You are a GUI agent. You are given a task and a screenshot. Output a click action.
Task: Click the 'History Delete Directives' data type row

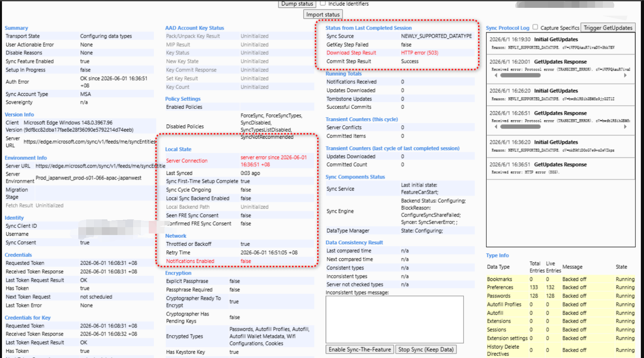tap(561, 350)
